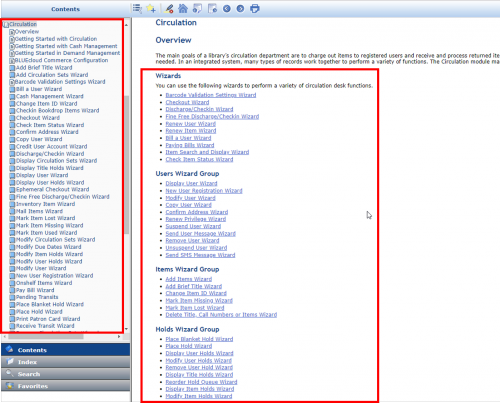The width and height of the screenshot is (500, 403).
Task: Open Getting Started with Cash Management topic
Action: point(66,46)
